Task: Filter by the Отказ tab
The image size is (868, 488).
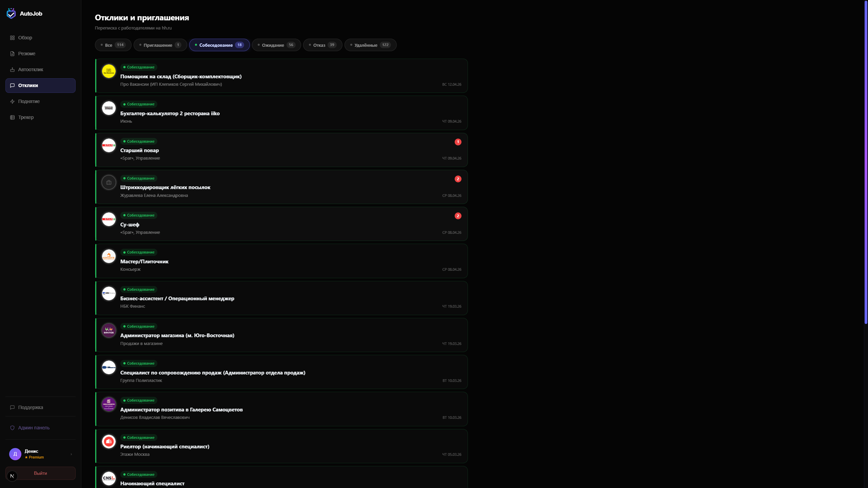Action: 322,45
